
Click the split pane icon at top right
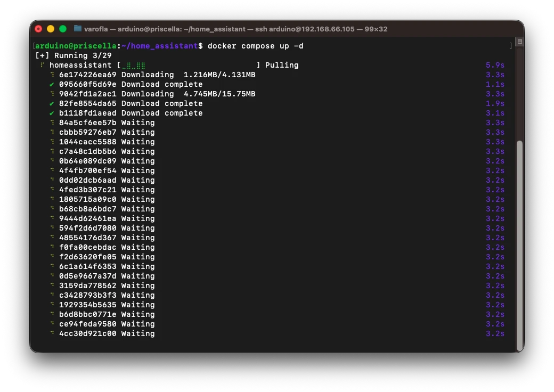click(x=519, y=42)
